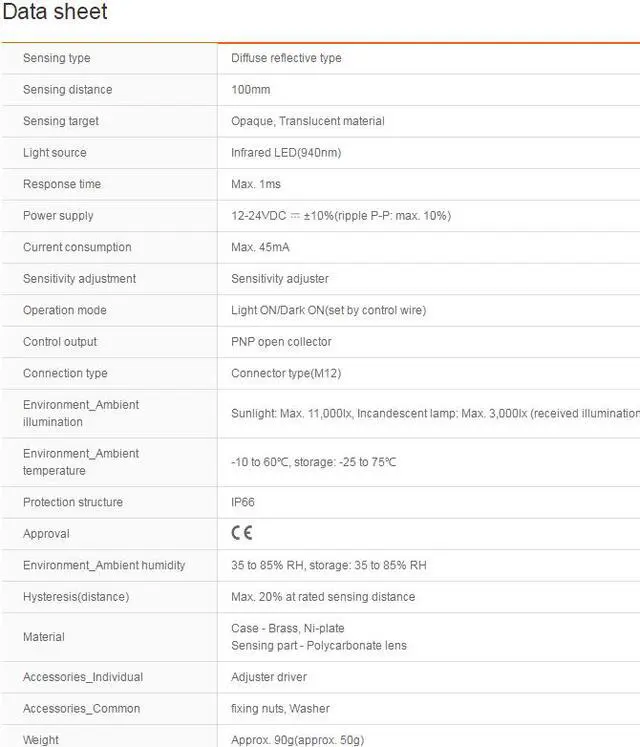Image resolution: width=640 pixels, height=747 pixels.
Task: Select the "Max. 45mA" current value
Action: pos(260,247)
